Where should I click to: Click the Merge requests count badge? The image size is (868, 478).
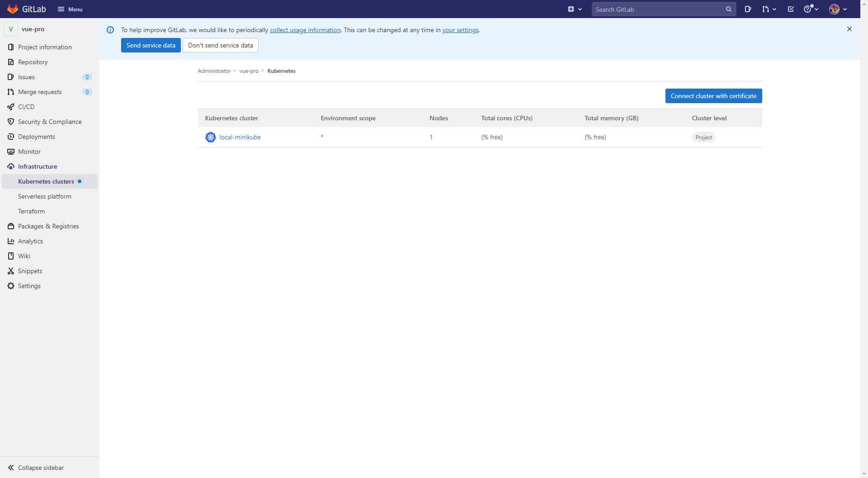tap(87, 92)
